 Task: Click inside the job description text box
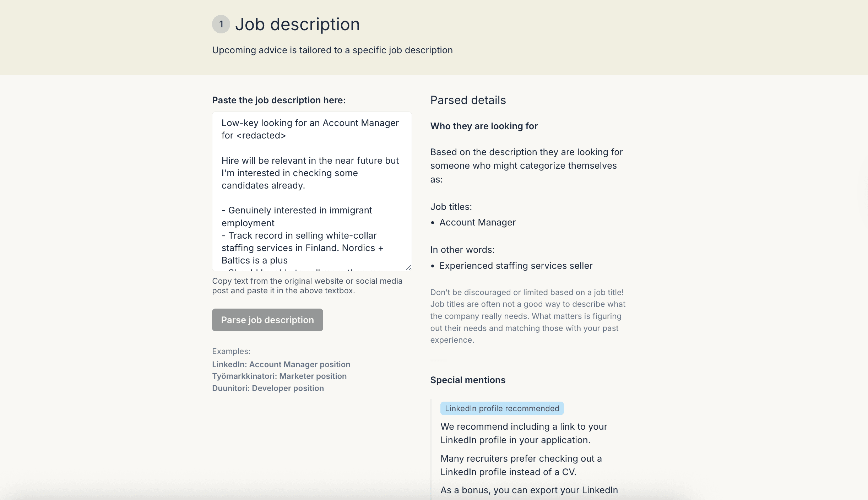click(x=311, y=192)
